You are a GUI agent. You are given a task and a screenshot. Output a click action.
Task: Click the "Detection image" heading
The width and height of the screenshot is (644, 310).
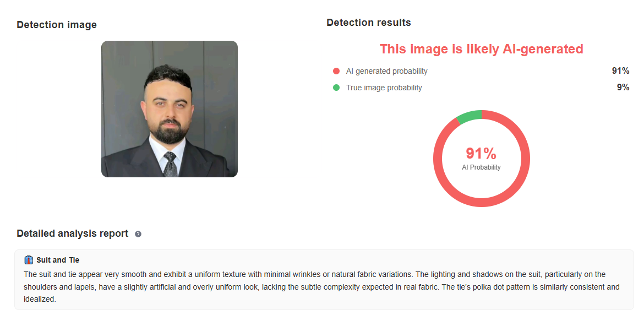point(57,25)
